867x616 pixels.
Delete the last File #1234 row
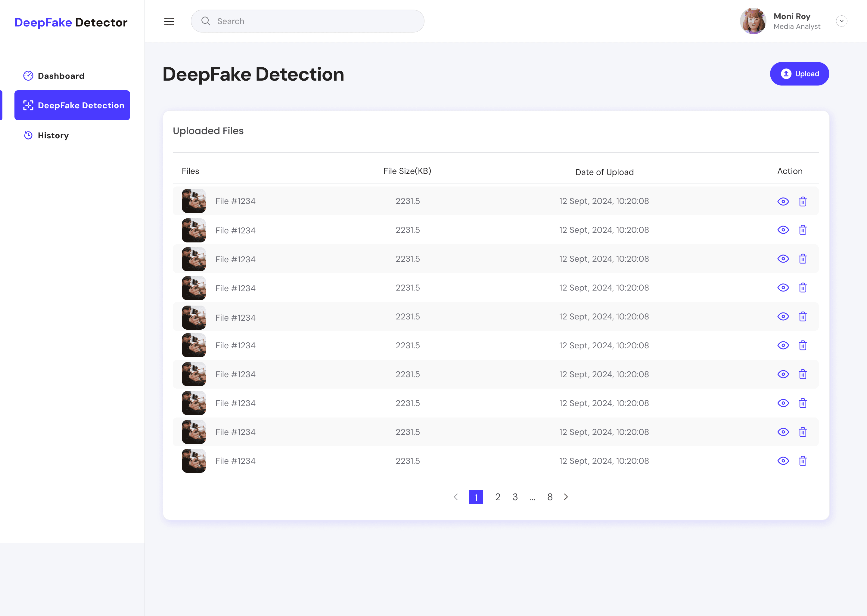tap(803, 461)
